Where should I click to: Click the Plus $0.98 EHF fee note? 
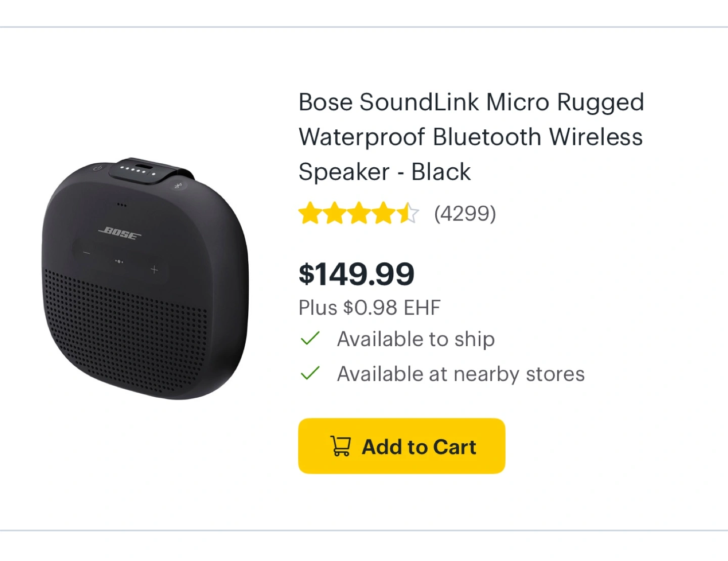coord(370,307)
